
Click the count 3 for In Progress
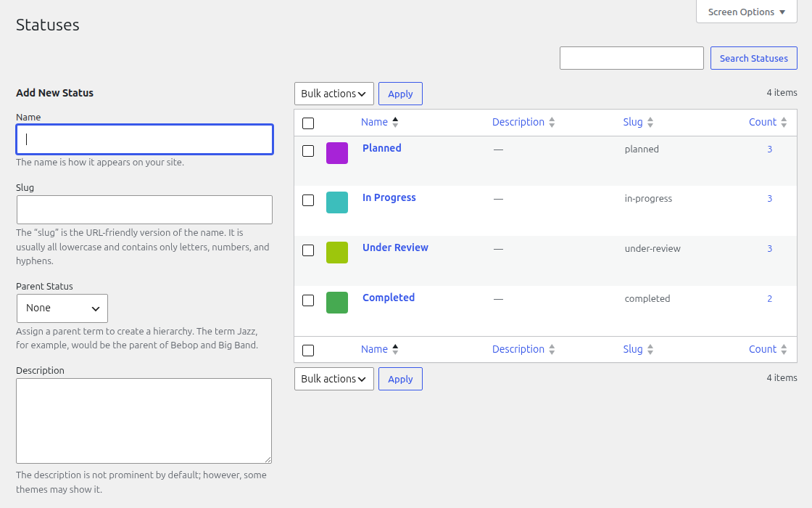[769, 199]
